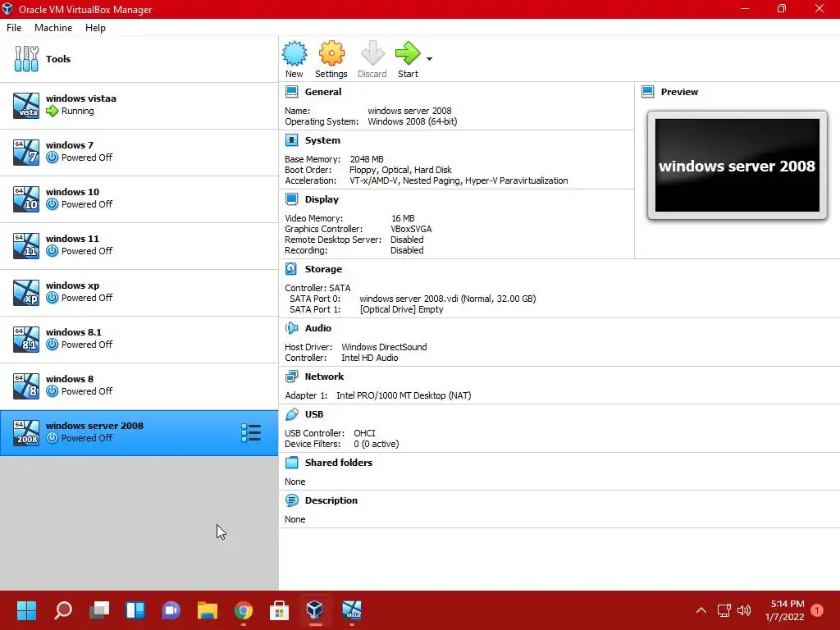The width and height of the screenshot is (840, 630).
Task: Expand the Start button dropdown arrow
Action: point(429,58)
